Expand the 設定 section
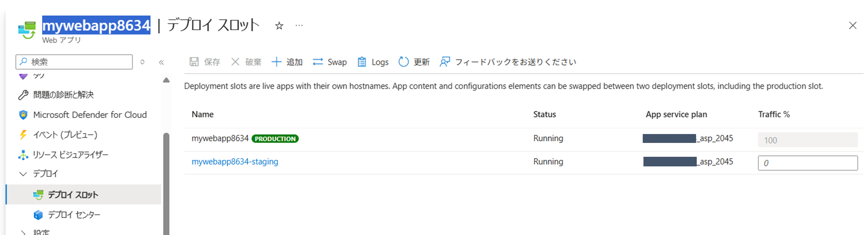 (x=23, y=232)
